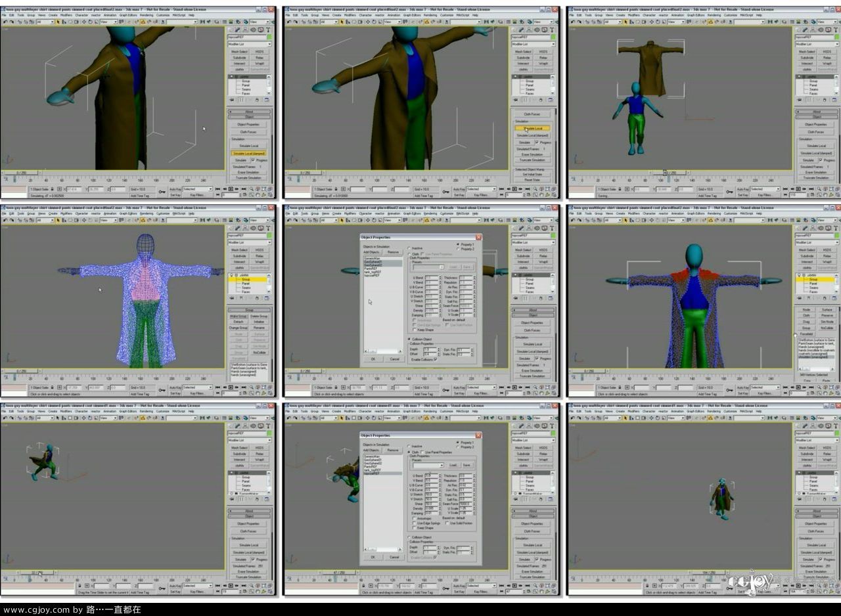Click Go to Start control in center screenshot
Viewport: 841px width, 616px height.
pos(501,387)
